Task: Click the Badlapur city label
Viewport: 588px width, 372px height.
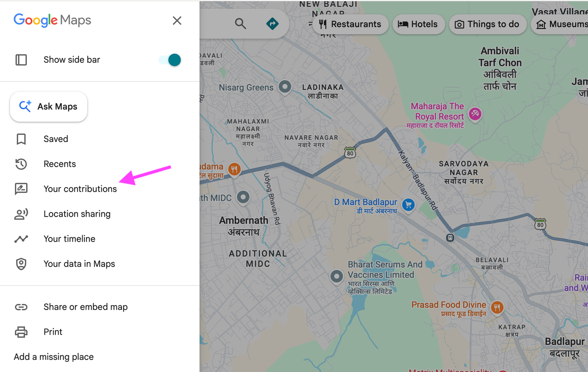Action: [564, 347]
